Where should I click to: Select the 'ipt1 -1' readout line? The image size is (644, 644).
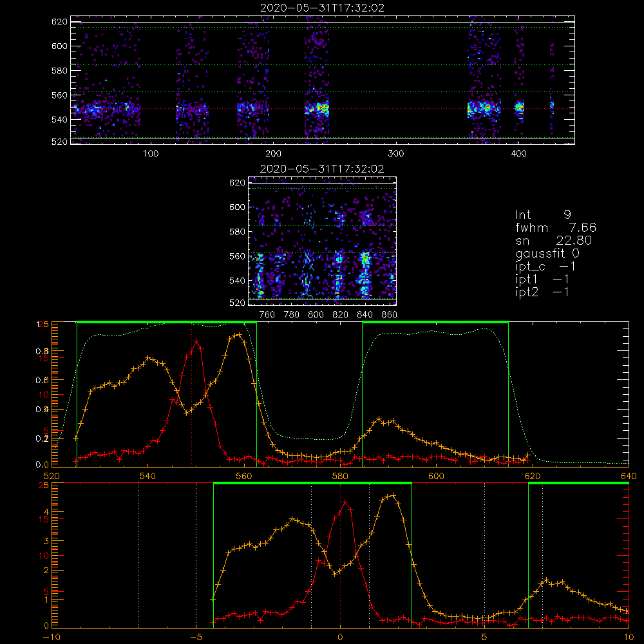pos(542,279)
